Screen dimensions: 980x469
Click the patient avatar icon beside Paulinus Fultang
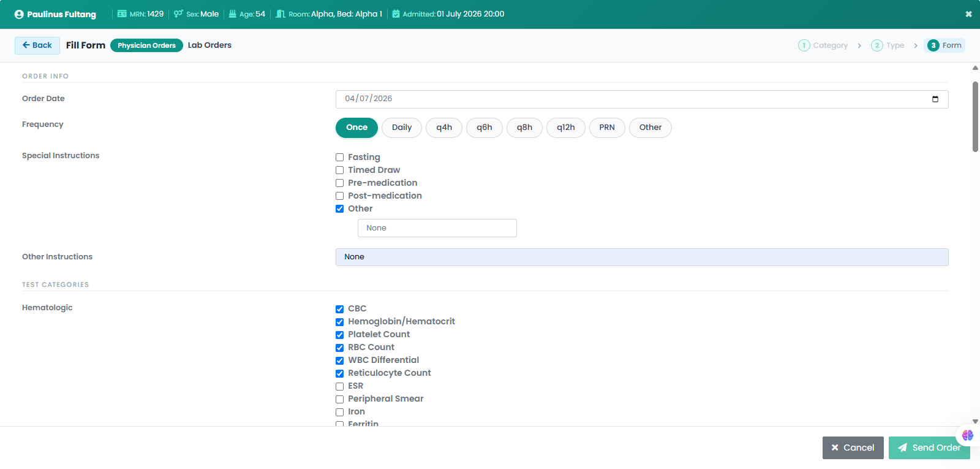[x=19, y=14]
